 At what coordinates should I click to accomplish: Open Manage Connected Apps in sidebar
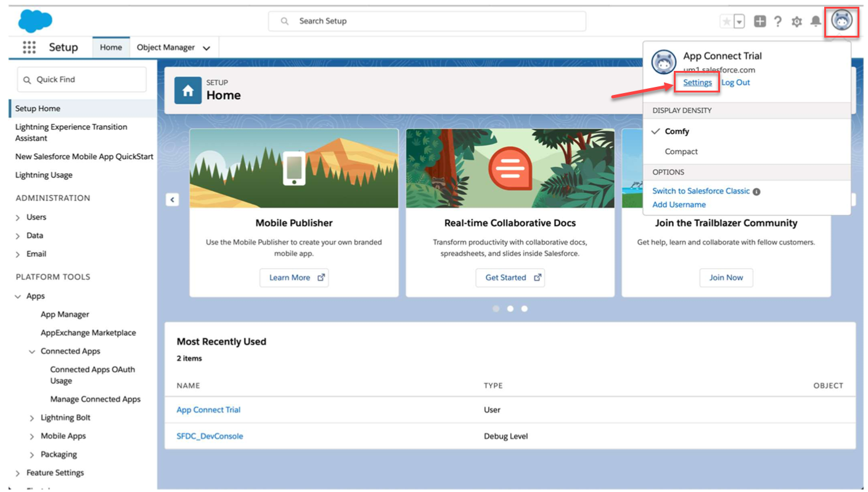(x=95, y=400)
